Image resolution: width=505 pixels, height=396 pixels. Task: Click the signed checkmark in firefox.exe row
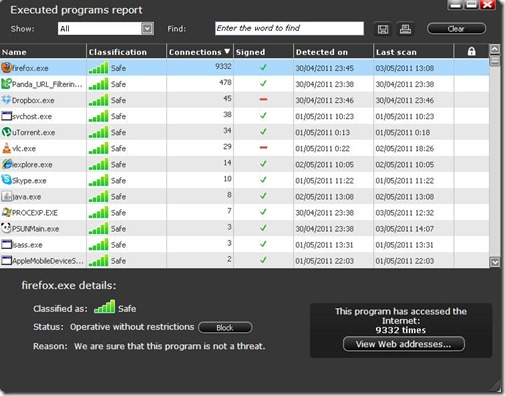tap(263, 67)
